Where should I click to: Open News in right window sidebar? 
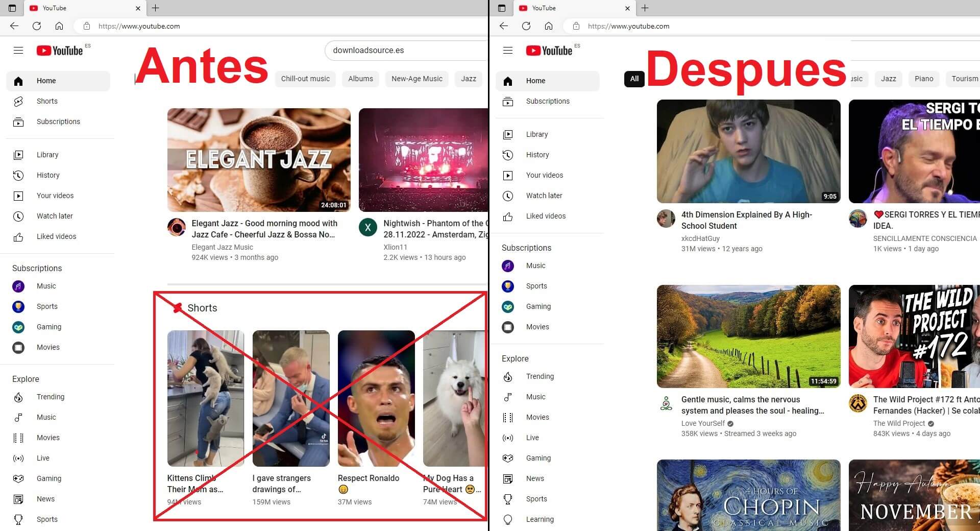click(x=548, y=478)
